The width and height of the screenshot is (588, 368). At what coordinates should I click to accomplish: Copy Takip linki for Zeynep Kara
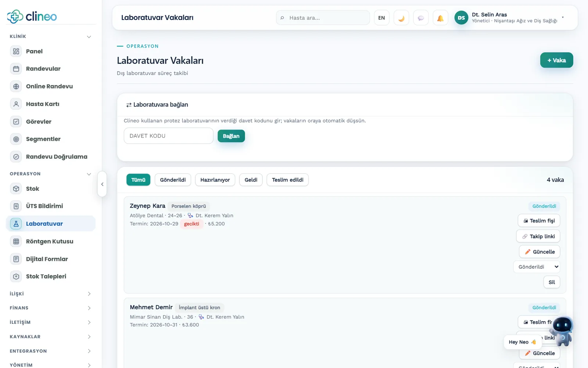[x=538, y=236]
